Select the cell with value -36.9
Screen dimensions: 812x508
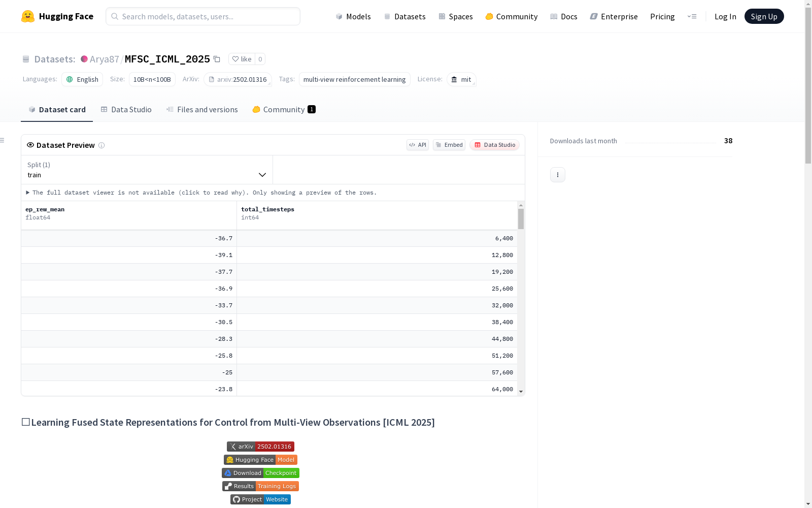[x=129, y=289]
